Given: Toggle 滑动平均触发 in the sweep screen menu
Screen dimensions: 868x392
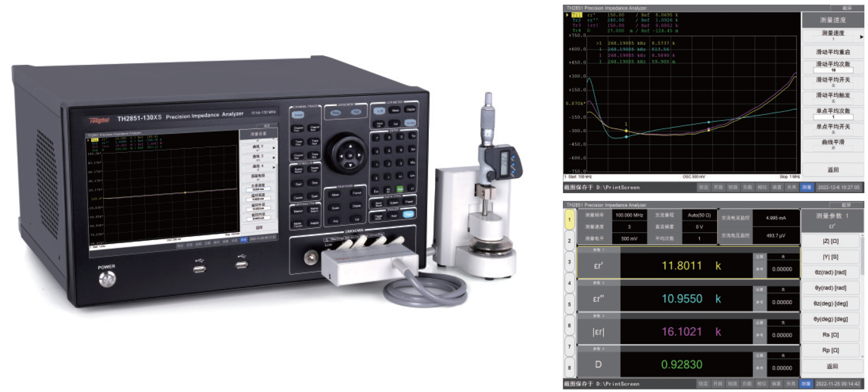Looking at the screenshot, I should click(833, 98).
